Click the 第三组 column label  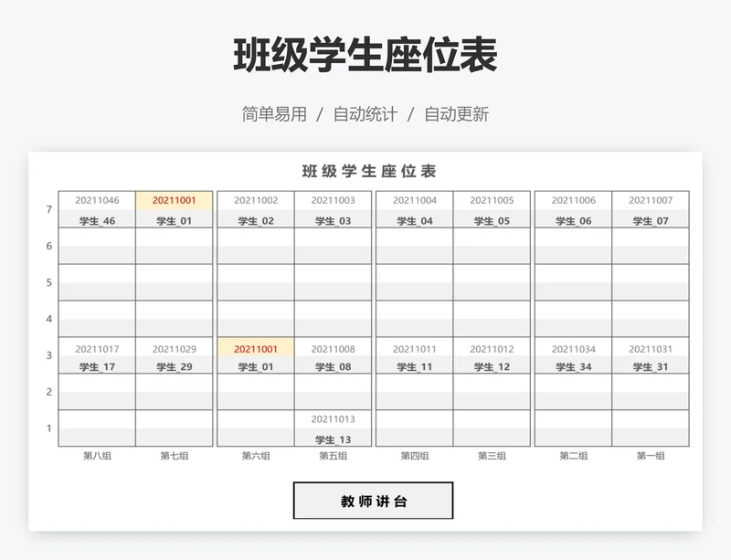point(492,456)
